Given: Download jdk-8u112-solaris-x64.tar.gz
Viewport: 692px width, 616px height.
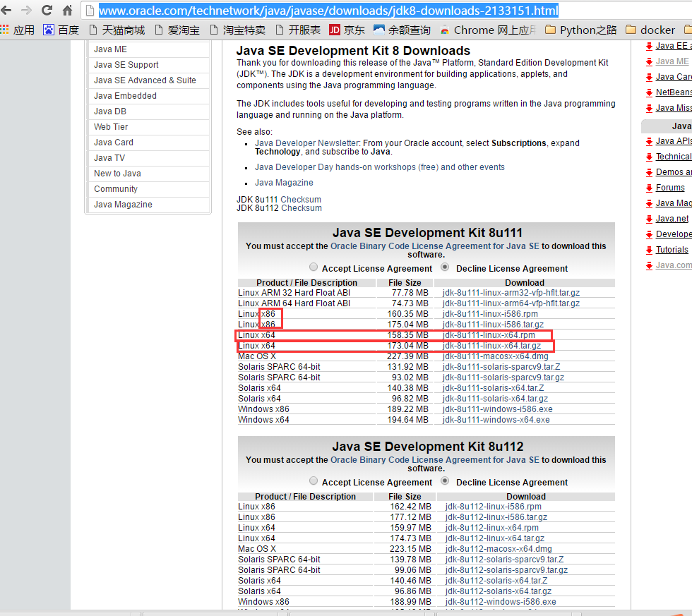Looking at the screenshot, I should click(499, 591).
